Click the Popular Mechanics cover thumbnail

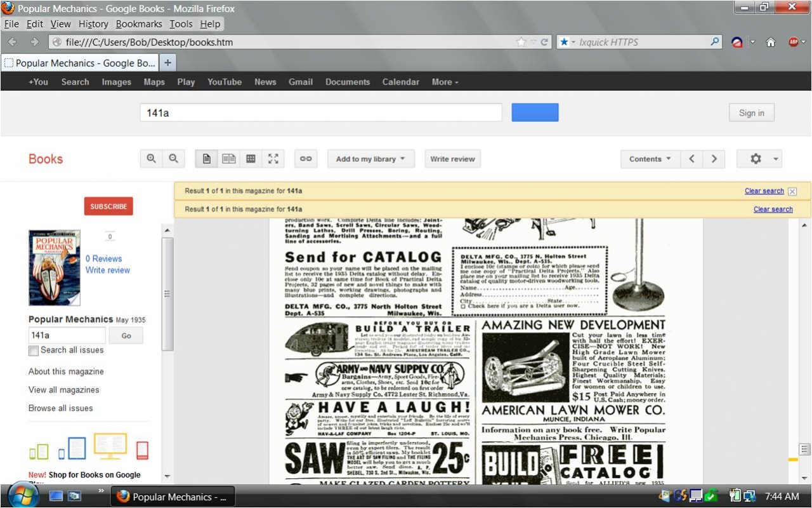coord(55,267)
